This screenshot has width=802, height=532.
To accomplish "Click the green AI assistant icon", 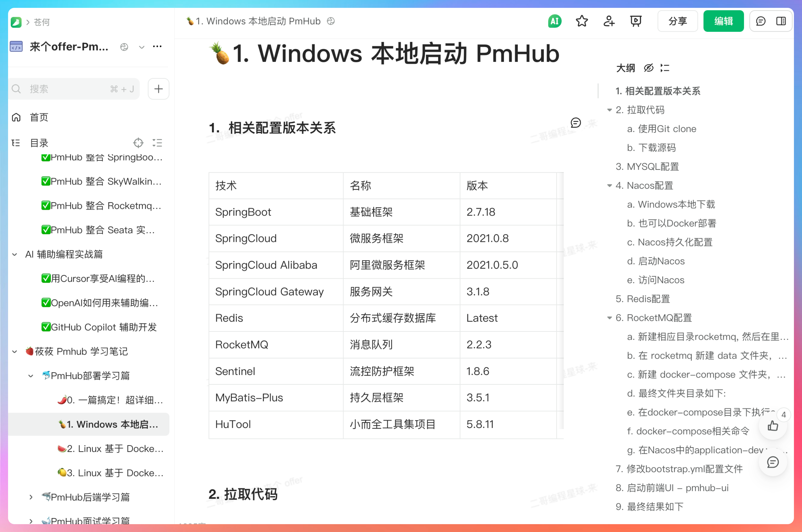I will point(554,21).
